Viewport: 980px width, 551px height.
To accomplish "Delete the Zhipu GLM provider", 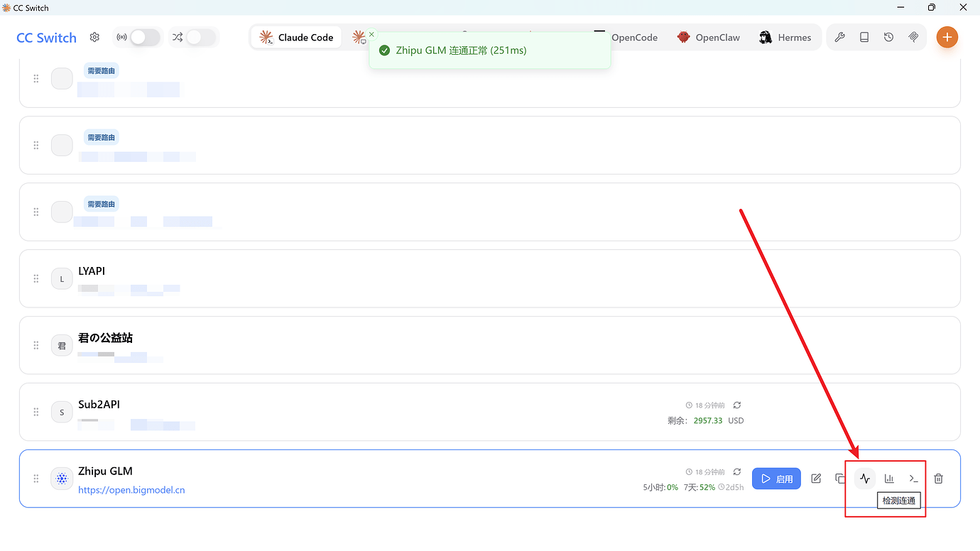I will tap(938, 479).
